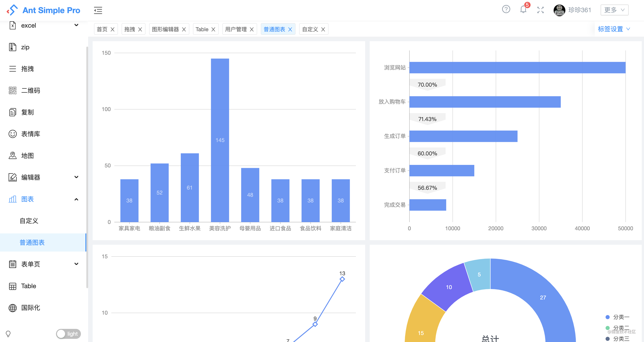
Task: View notifications via the bell icon
Action: click(x=523, y=10)
